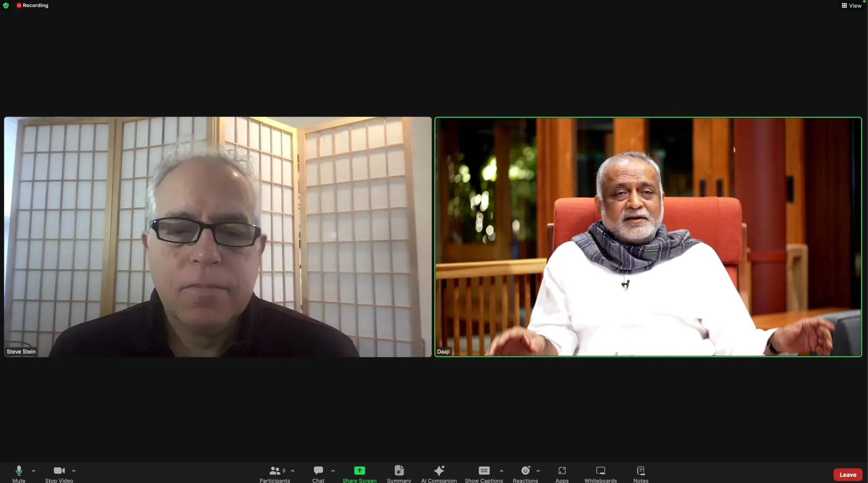This screenshot has height=483, width=868.
Task: Show Captions with the CC button
Action: point(484,473)
